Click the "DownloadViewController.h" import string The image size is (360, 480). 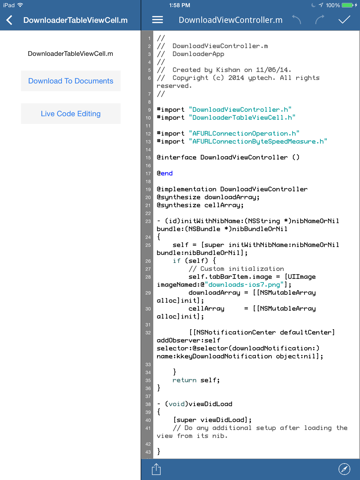pyautogui.click(x=240, y=109)
